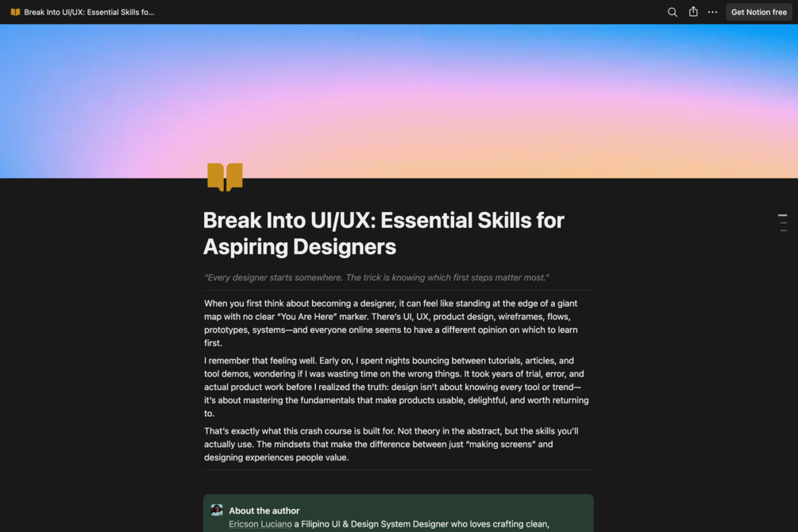
Task: Click the page title breadcrumb in the top bar
Action: coord(89,12)
